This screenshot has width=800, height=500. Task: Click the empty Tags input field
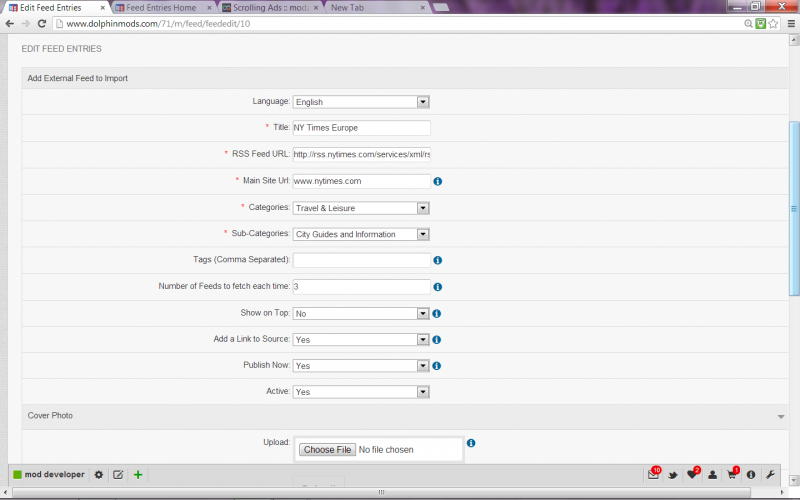(x=361, y=260)
